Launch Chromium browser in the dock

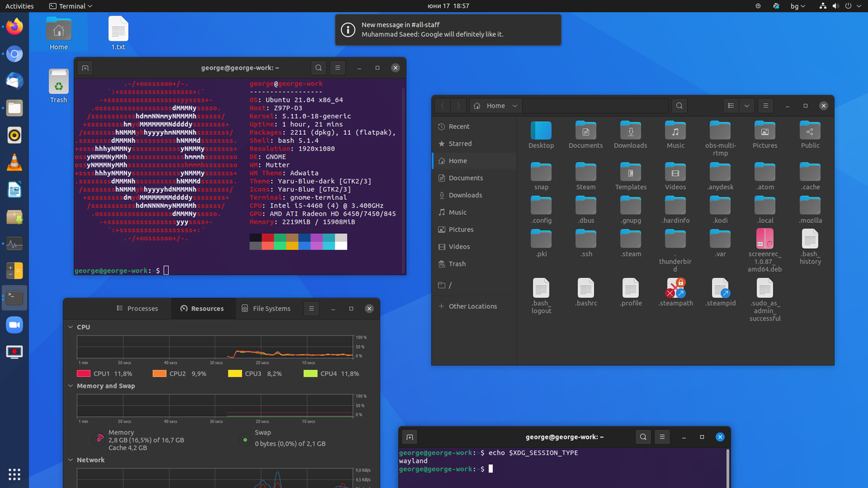click(14, 54)
